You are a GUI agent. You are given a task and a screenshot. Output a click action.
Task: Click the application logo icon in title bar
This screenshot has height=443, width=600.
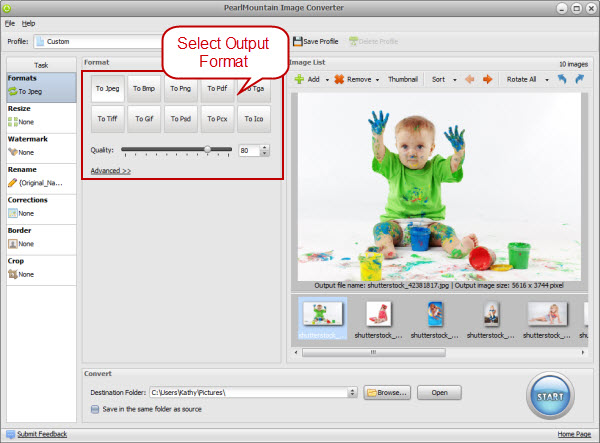[x=7, y=8]
